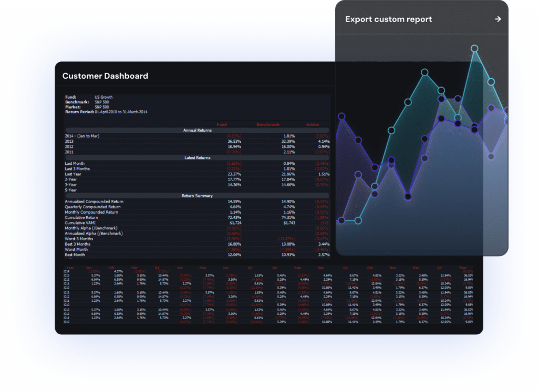Select the 14.59% Annualized Compounded Return value

(234, 202)
